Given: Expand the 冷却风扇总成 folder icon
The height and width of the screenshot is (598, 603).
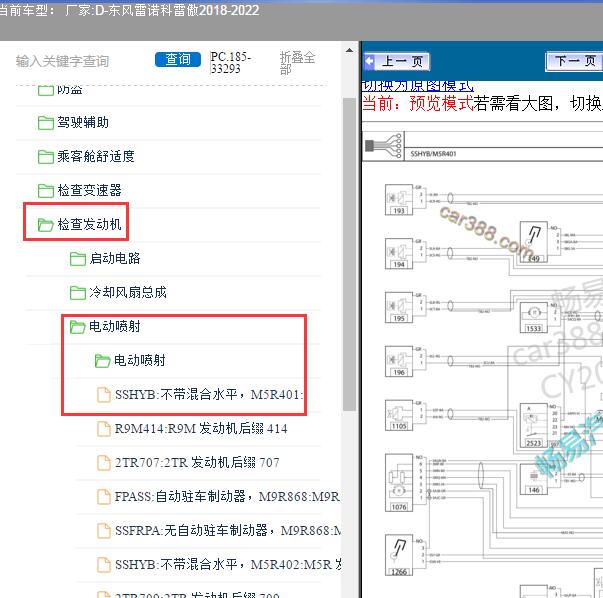Looking at the screenshot, I should pyautogui.click(x=78, y=293).
